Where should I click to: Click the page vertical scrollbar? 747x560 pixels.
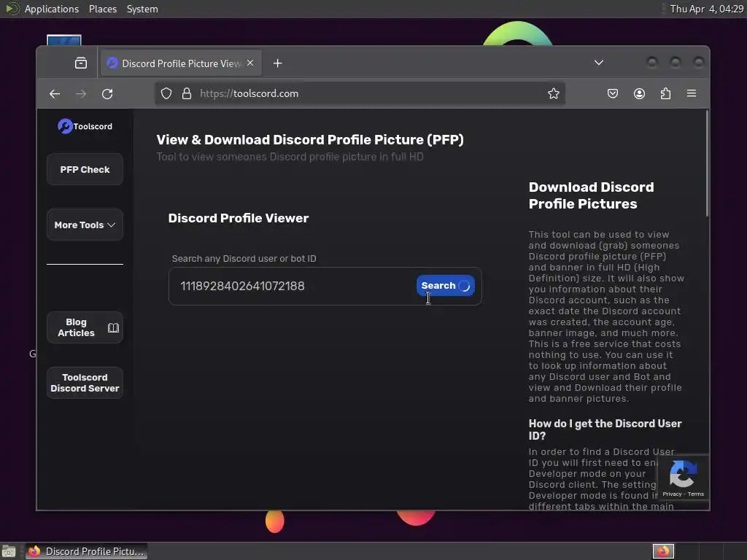point(707,164)
